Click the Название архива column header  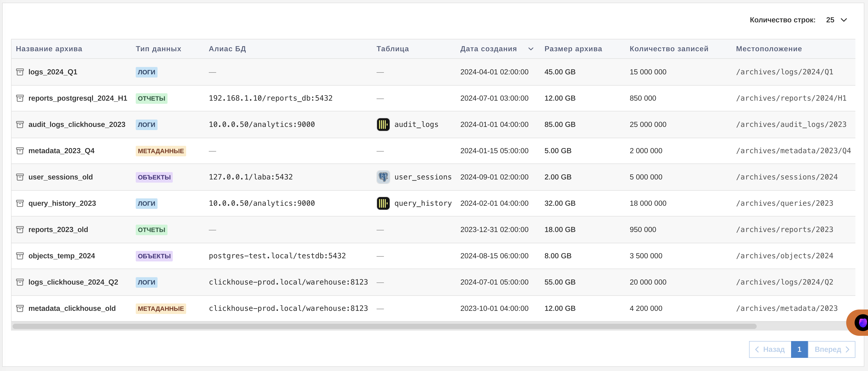pos(49,49)
